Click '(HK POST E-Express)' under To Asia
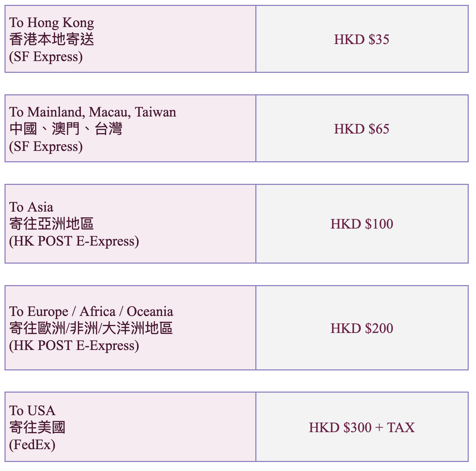The width and height of the screenshot is (476, 471). (x=74, y=241)
